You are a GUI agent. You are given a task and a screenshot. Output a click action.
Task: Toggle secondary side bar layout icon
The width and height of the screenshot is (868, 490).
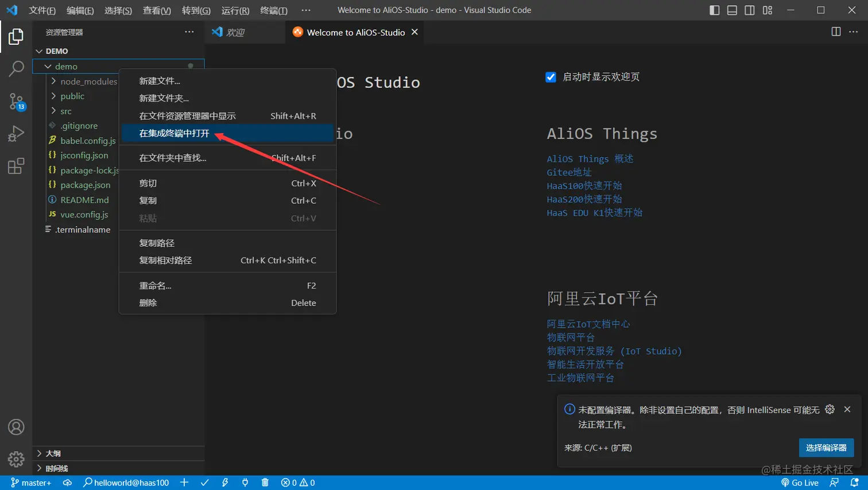click(750, 10)
